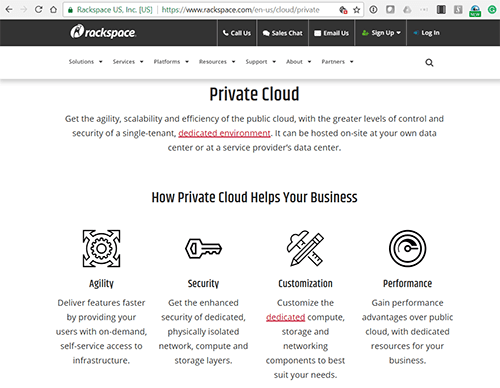Click the 'Security' heading text
The width and height of the screenshot is (500, 388).
coord(203,284)
